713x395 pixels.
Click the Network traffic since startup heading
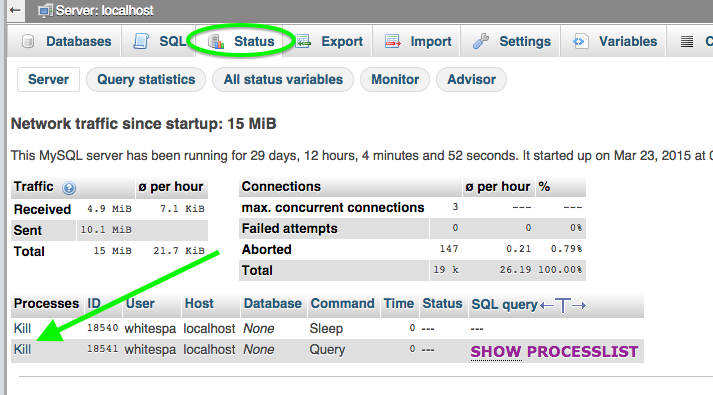click(144, 124)
